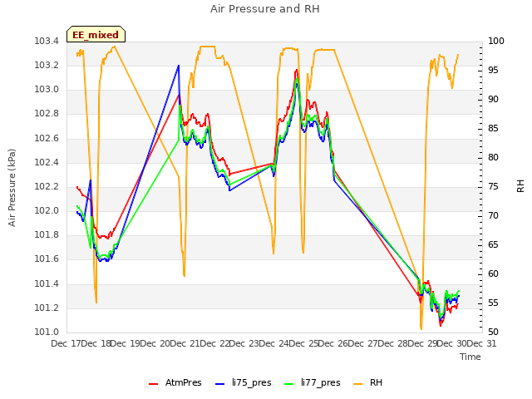Click the green li77_pres legend swatch
Screen dimensions: 532x399
point(288,384)
